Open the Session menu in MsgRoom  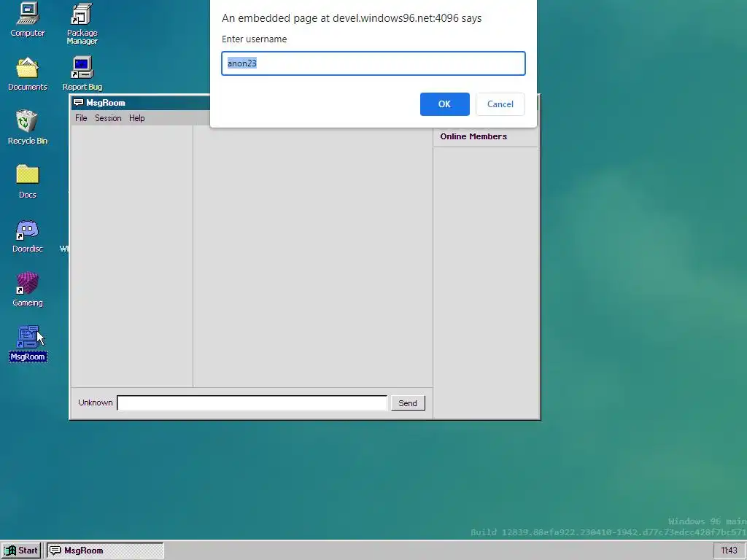coord(108,118)
